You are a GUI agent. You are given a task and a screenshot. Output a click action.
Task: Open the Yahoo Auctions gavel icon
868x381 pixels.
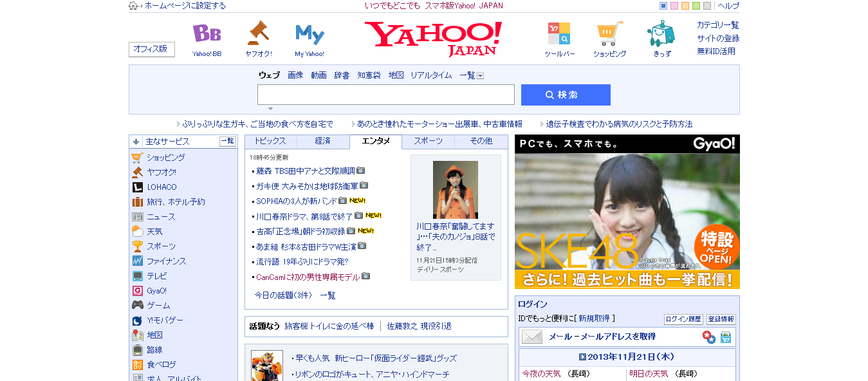pos(258,33)
